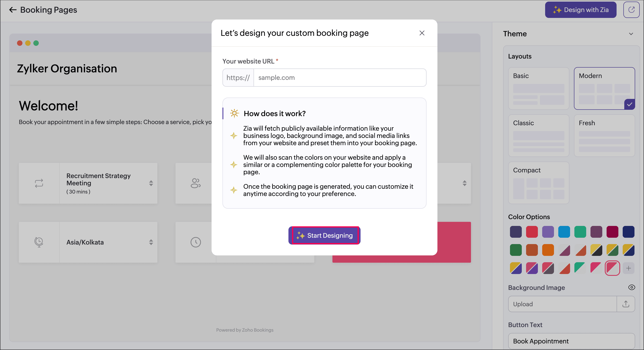Screen dimensions: 644x350
Task: Collapse the Theme section chevron
Action: coord(631,34)
